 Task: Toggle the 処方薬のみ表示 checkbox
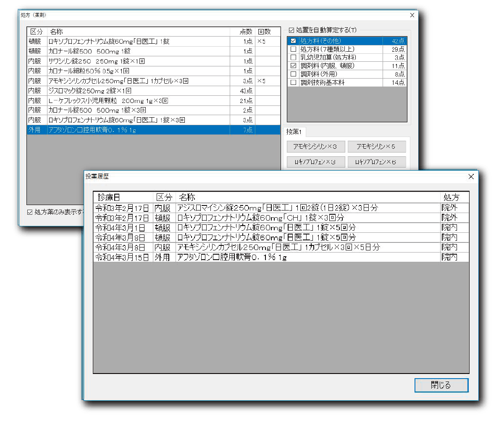point(30,212)
